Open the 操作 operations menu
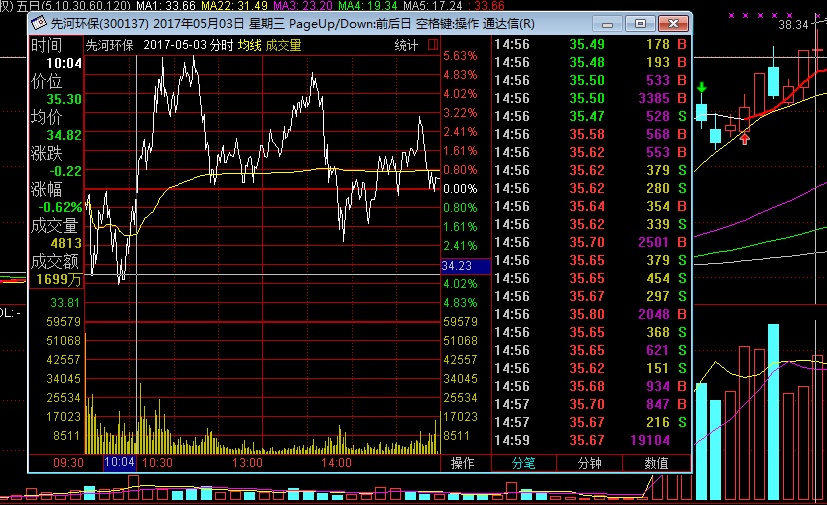Screen dimensions: 827x505 point(463,463)
